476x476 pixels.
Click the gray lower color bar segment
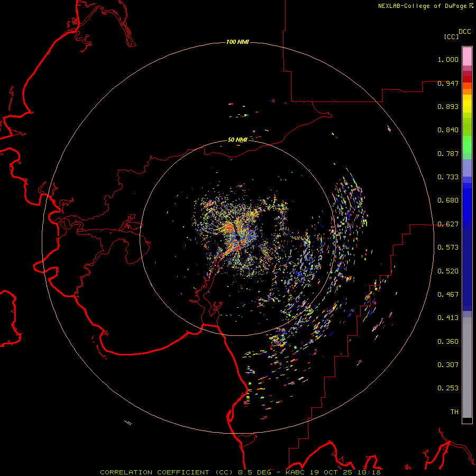pyautogui.click(x=467, y=368)
